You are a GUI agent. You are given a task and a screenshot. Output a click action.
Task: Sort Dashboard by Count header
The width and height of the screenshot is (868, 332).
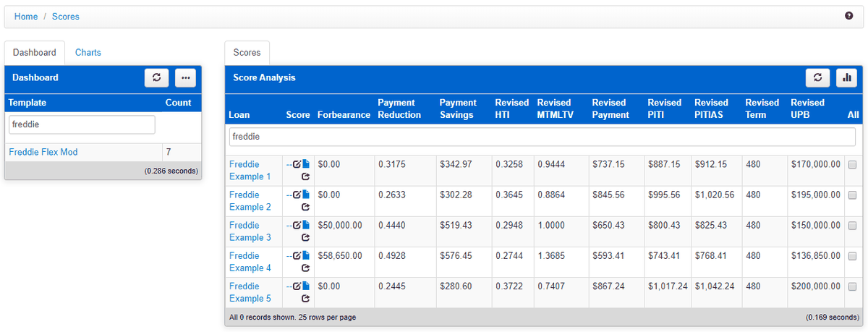coord(179,103)
